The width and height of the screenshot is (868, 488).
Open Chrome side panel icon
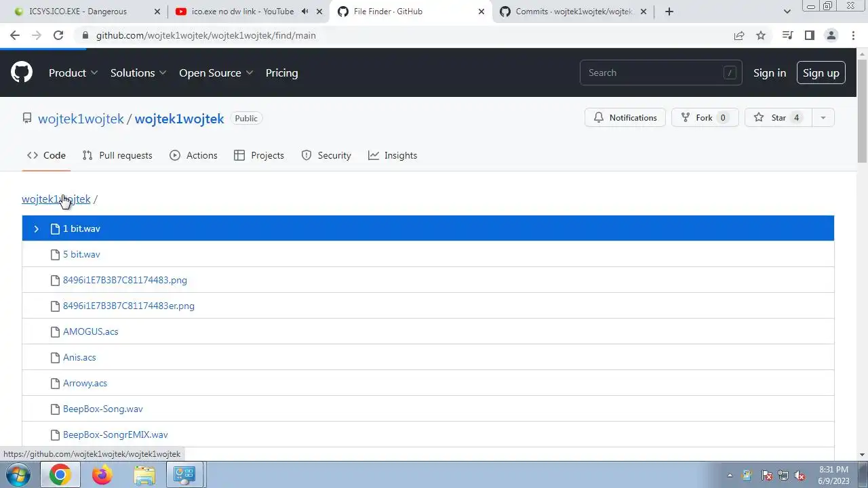coord(809,35)
